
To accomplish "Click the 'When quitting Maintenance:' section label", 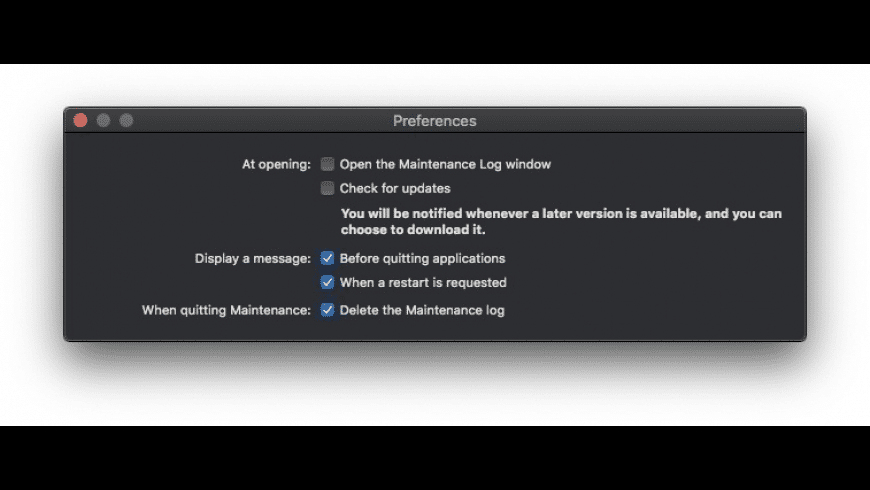I will [226, 310].
